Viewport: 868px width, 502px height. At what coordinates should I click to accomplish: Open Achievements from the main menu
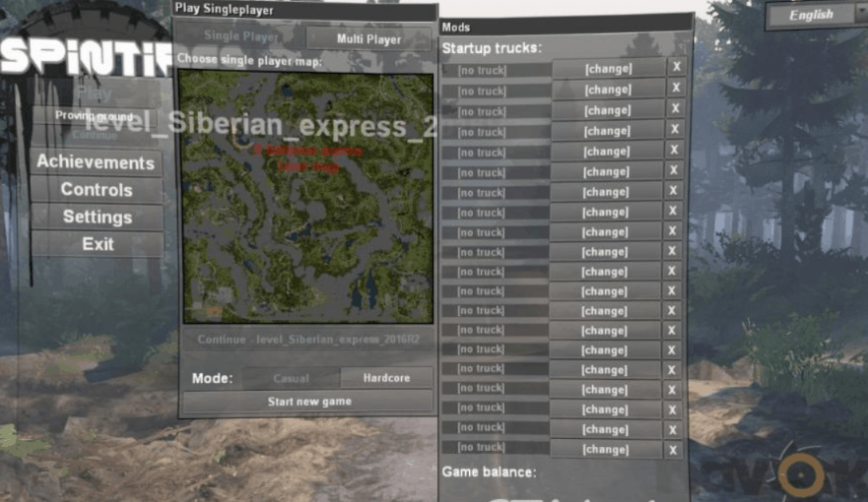(96, 162)
